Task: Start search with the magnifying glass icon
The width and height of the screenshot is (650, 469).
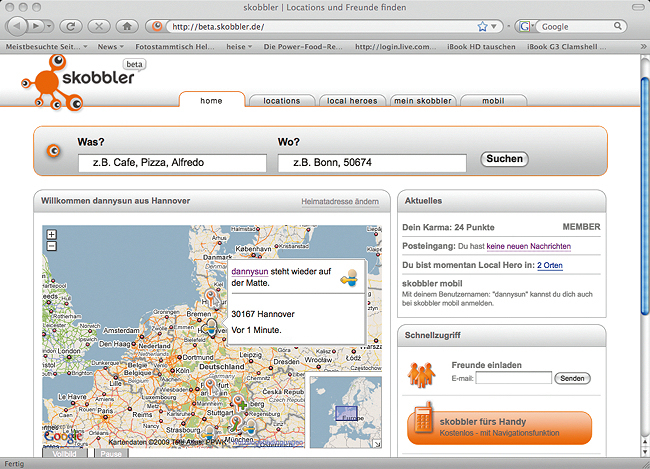Action: tap(618, 26)
